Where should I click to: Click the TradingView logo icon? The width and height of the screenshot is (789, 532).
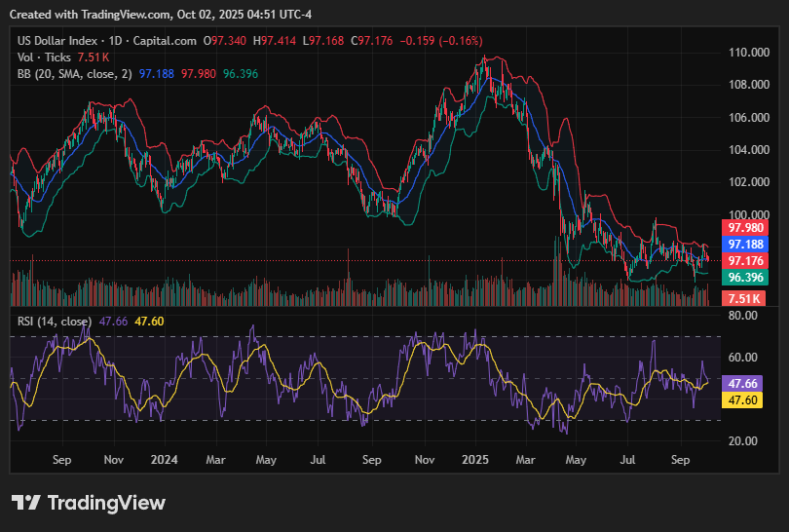(26, 503)
